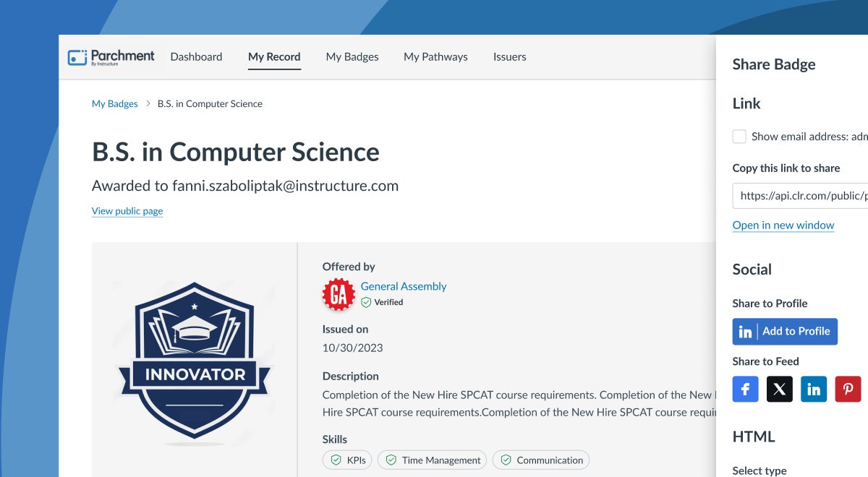Image resolution: width=868 pixels, height=477 pixels.
Task: Open the Dashboard tab
Action: coord(196,57)
